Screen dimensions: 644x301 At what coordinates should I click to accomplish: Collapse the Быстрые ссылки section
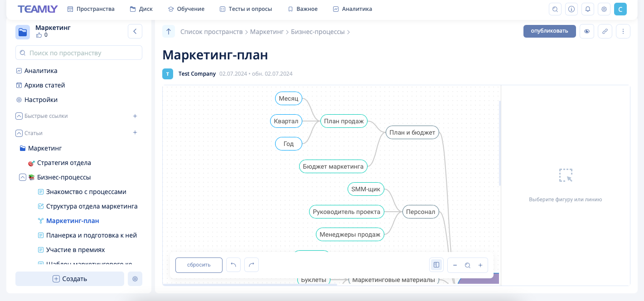[x=19, y=116]
